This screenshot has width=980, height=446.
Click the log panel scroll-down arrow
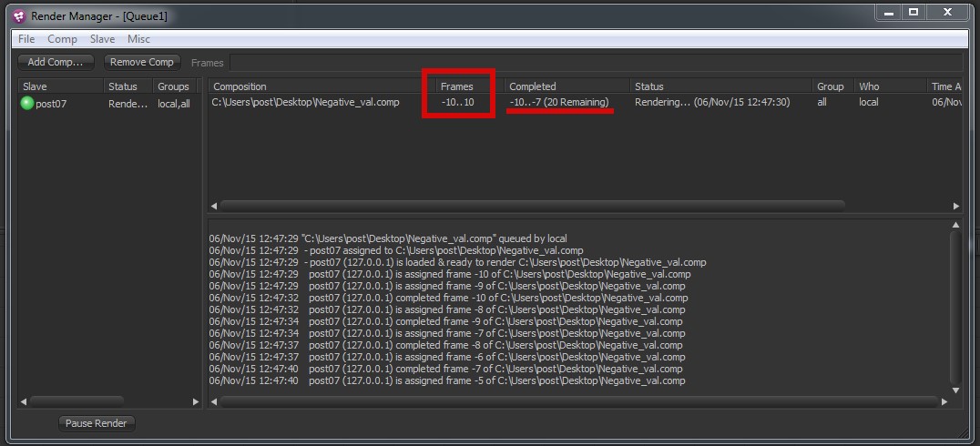coord(955,390)
